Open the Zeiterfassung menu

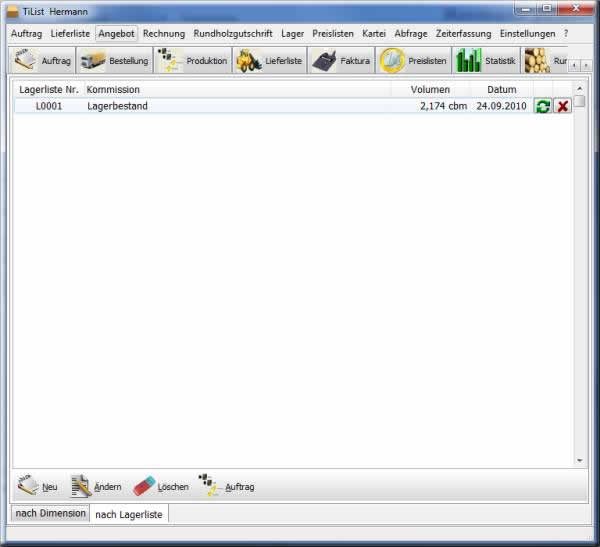[463, 34]
